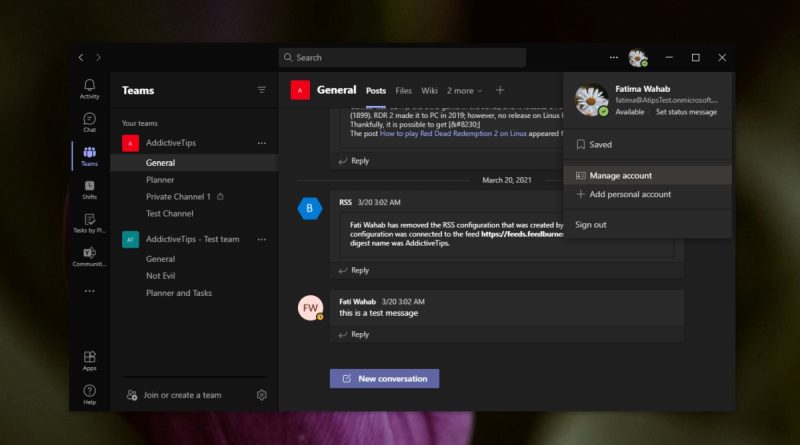Switch to the Files tab

[x=403, y=91]
